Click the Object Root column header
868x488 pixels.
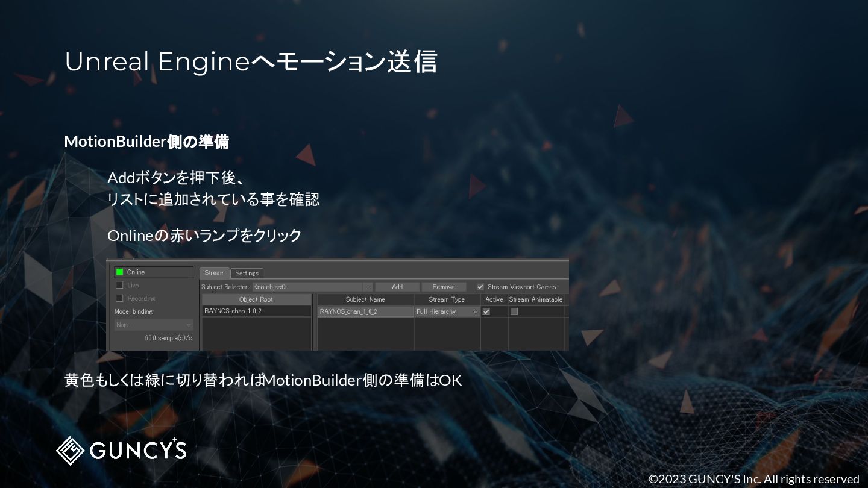tap(256, 299)
